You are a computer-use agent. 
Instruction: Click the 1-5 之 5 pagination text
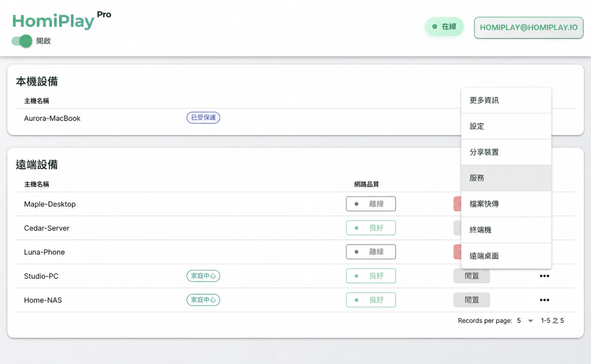tap(552, 321)
